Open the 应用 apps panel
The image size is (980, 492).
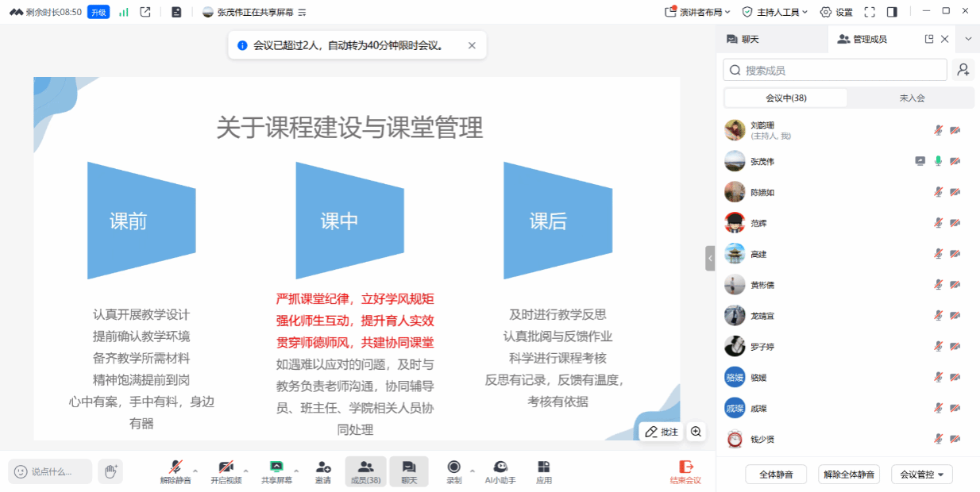(x=544, y=471)
